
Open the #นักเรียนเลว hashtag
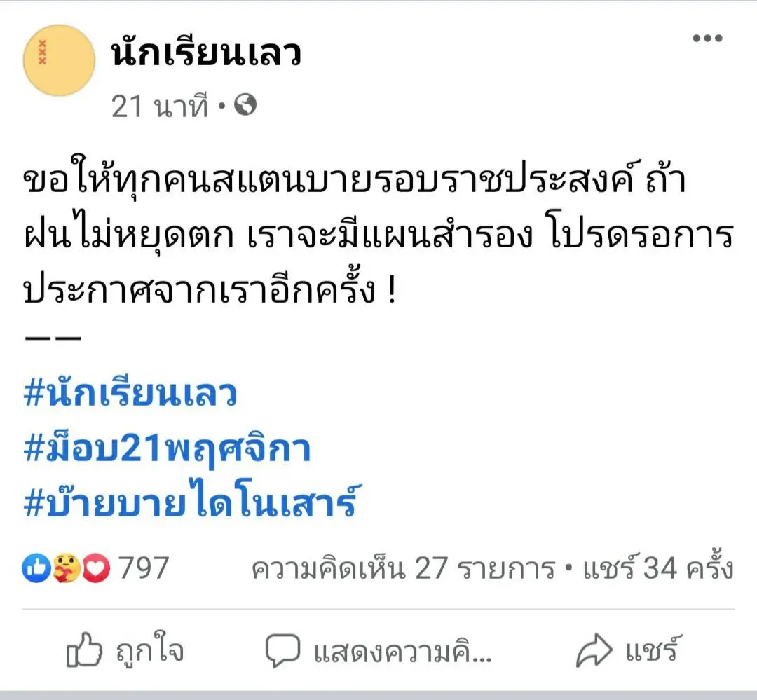point(130,394)
